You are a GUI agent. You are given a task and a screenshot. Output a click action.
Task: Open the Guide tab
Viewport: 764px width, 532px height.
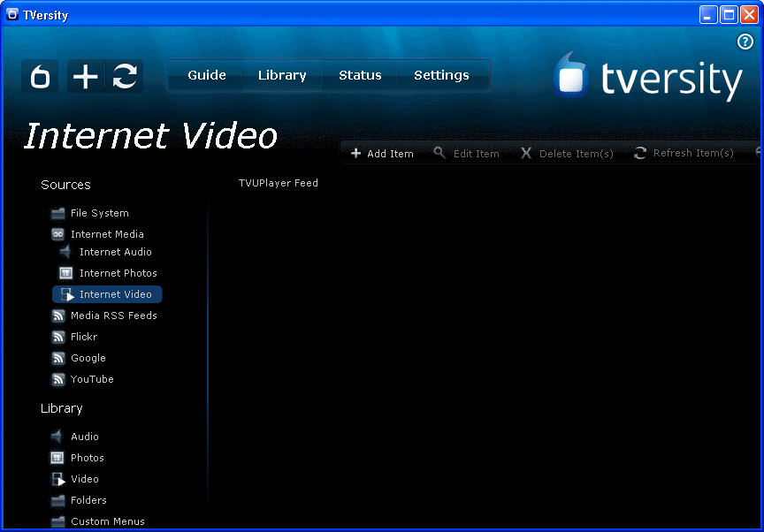click(x=207, y=75)
